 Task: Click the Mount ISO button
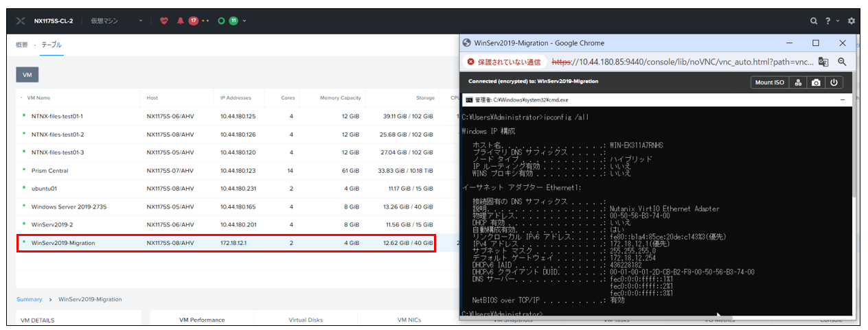click(769, 82)
